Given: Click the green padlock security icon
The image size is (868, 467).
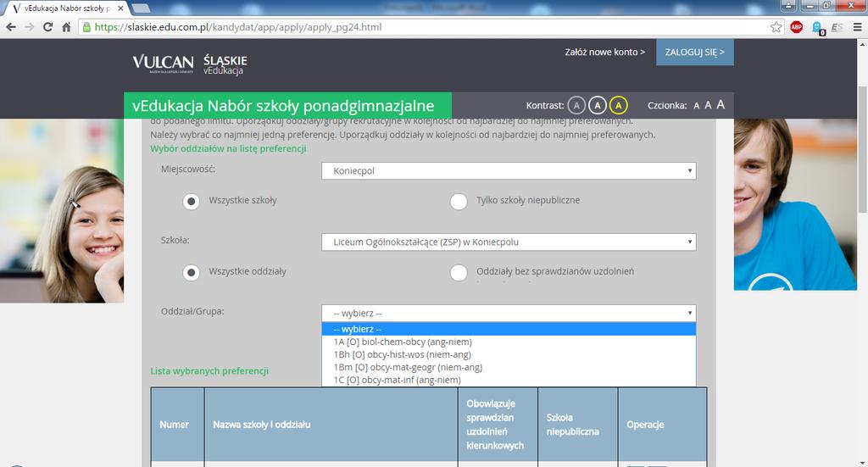Looking at the screenshot, I should [86, 27].
